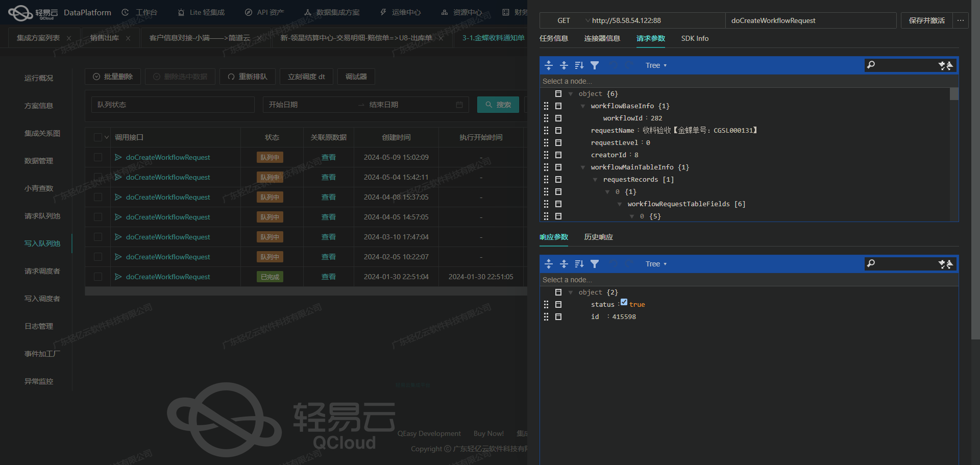Open action menu for workflowId node
Viewport: 980px width, 465px height.
(558, 118)
